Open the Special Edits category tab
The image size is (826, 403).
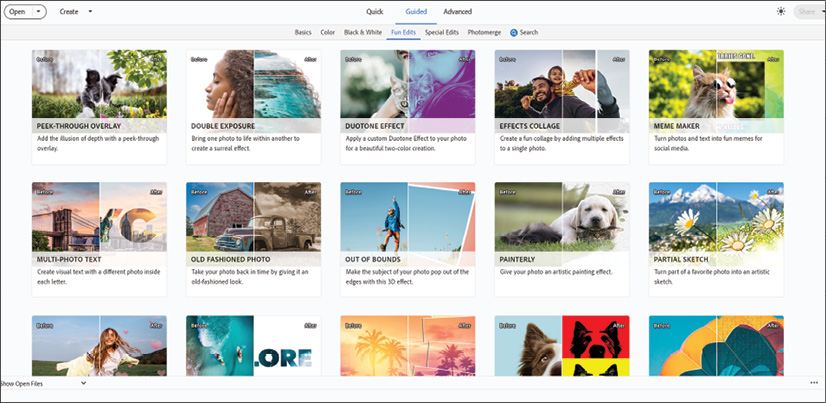coord(442,33)
